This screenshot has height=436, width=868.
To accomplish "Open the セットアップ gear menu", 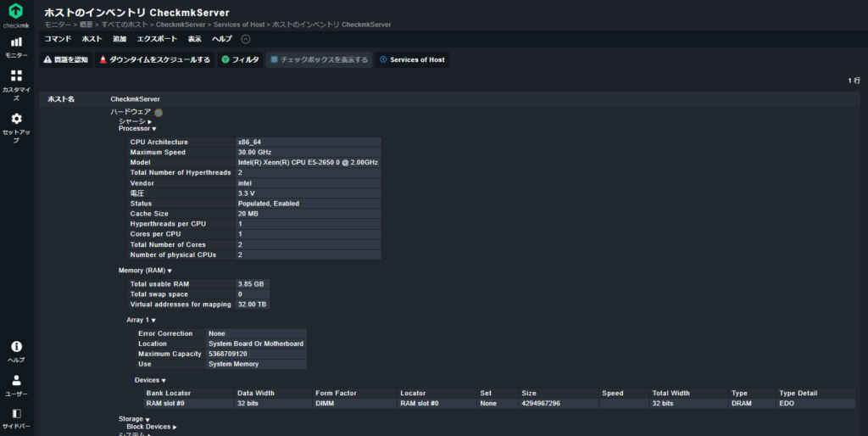I will click(16, 127).
